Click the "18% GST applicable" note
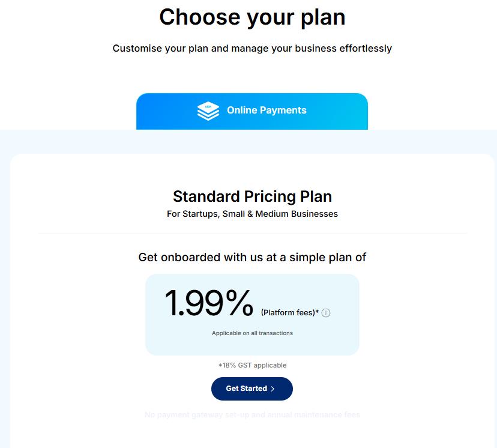The width and height of the screenshot is (497, 448). 255,365
